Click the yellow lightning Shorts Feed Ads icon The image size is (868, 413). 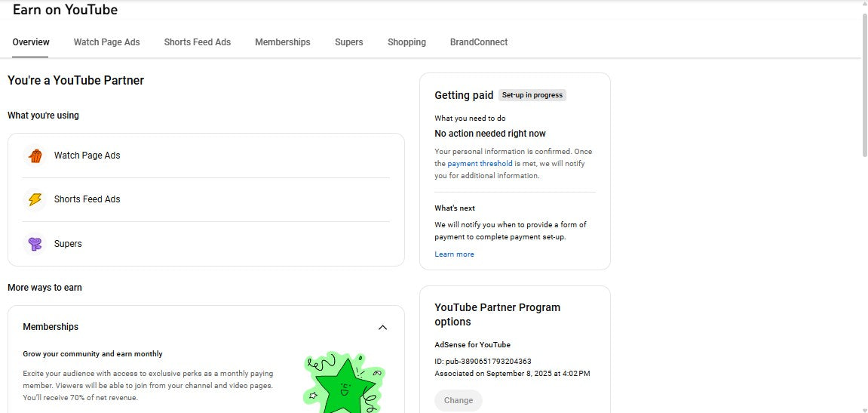click(35, 200)
